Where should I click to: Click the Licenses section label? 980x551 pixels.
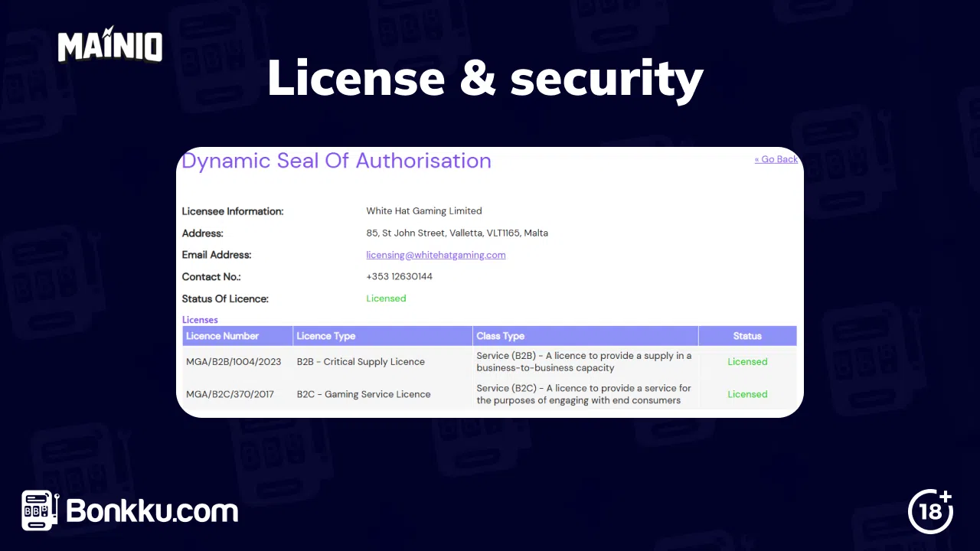pyautogui.click(x=200, y=319)
